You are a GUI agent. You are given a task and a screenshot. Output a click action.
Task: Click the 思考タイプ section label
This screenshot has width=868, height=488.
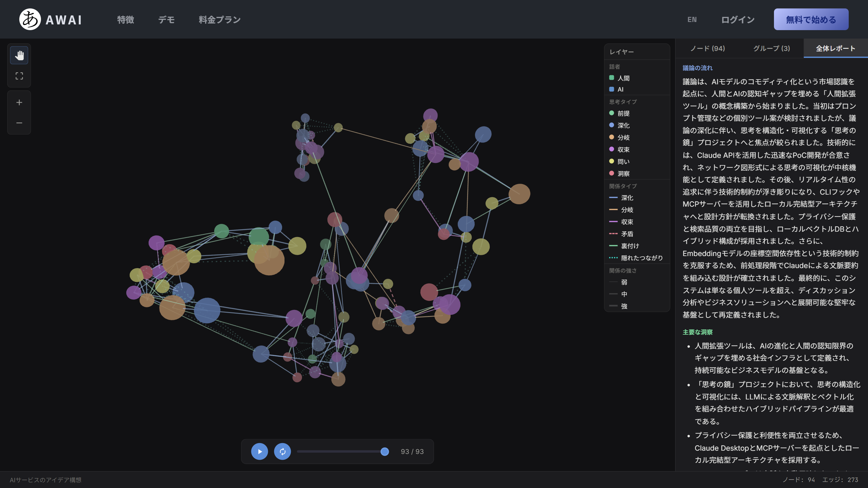(x=623, y=102)
